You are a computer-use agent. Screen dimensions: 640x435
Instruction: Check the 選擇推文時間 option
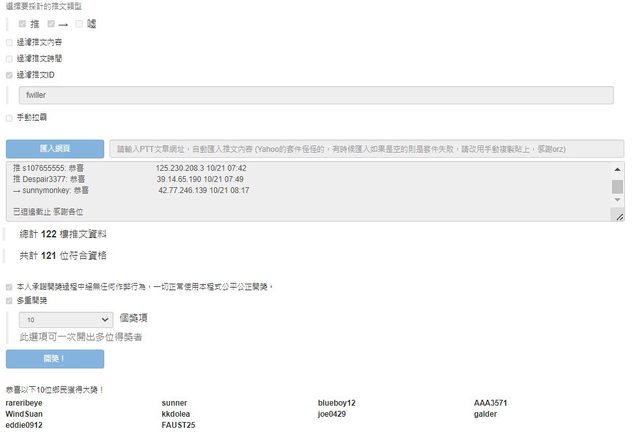pos(10,59)
